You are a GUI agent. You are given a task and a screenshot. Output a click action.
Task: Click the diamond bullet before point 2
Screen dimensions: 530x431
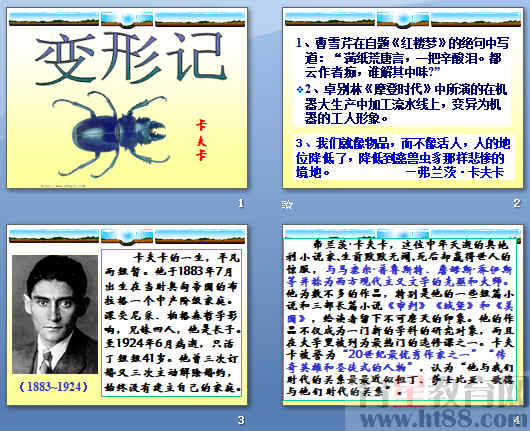pos(299,90)
